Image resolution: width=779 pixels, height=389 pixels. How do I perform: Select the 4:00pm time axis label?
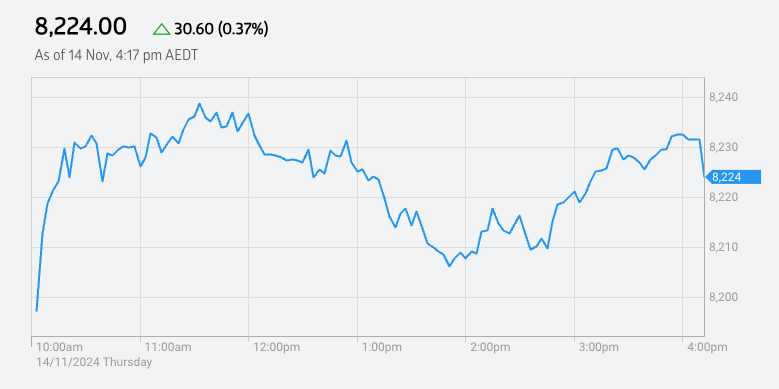pyautogui.click(x=707, y=347)
